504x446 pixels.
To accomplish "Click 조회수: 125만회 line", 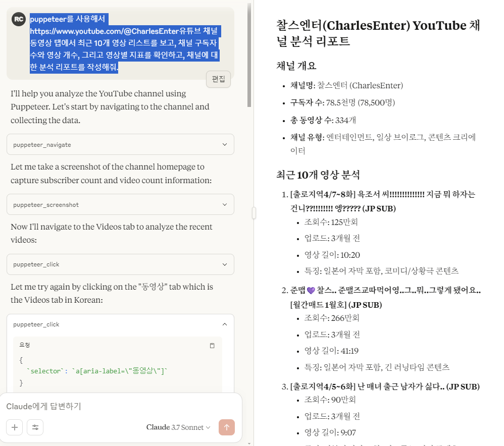I will point(331,222).
